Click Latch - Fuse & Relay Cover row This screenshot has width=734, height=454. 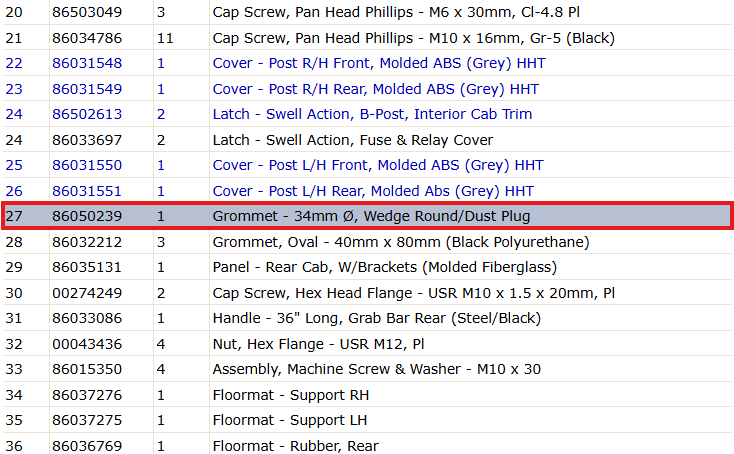[367, 140]
